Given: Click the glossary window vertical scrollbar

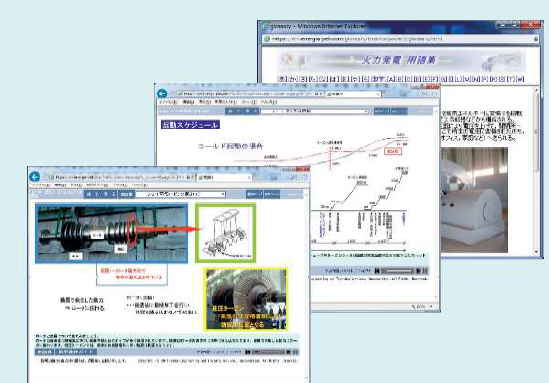Looking at the screenshot, I should click(x=536, y=170).
